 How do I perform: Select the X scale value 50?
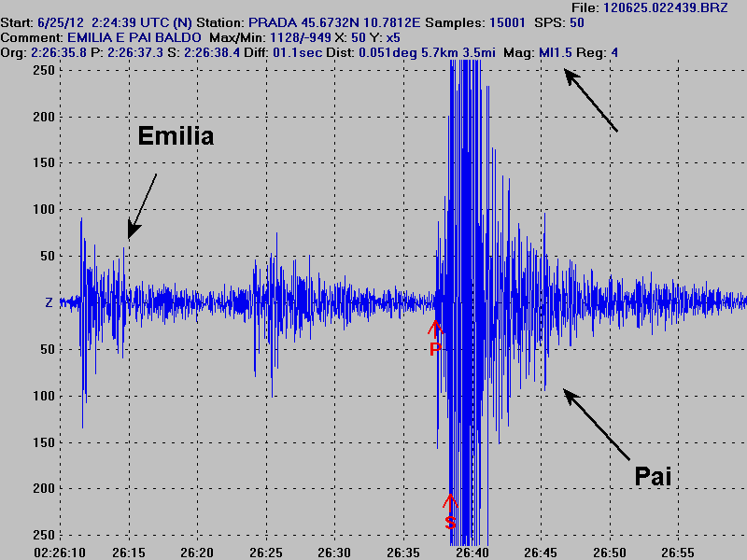[358, 38]
